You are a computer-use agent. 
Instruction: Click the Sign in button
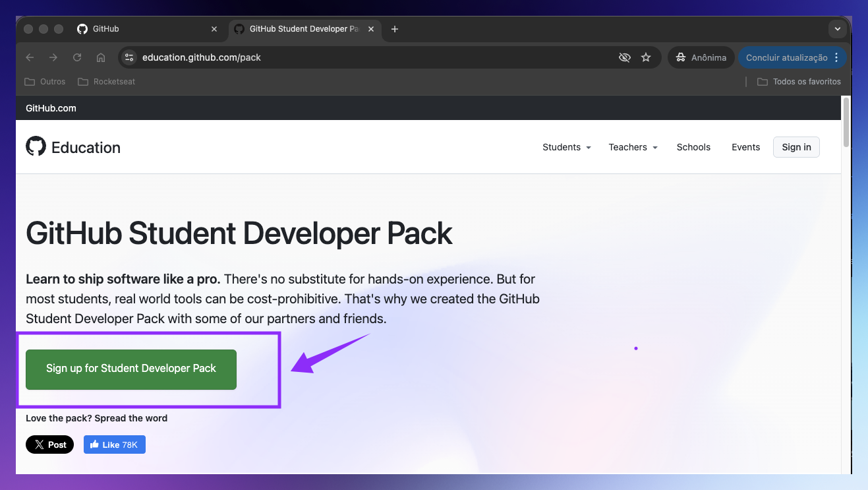tap(796, 147)
